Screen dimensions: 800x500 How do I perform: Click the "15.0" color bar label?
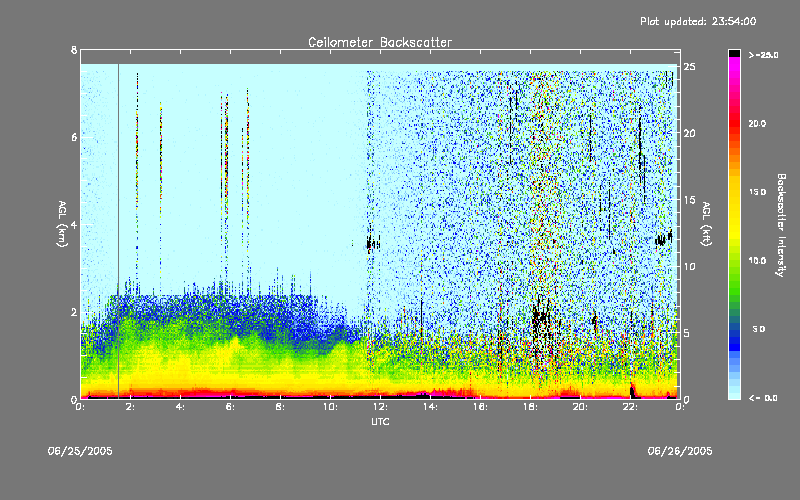[757, 192]
